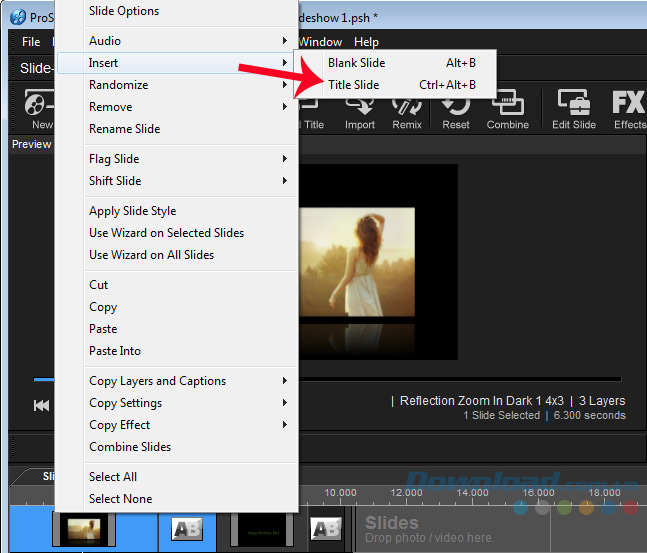The height and width of the screenshot is (553, 647).
Task: Click the 16.000 timeline ruler mark
Action: click(538, 493)
